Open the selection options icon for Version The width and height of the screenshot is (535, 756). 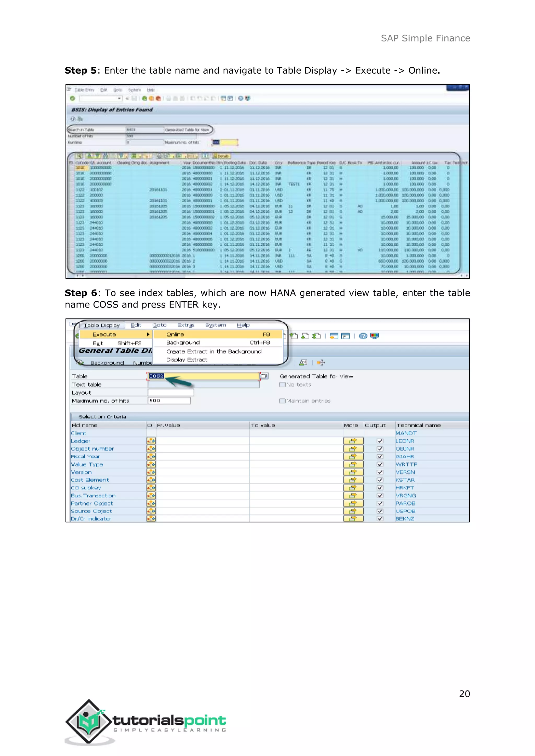pyautogui.click(x=151, y=472)
